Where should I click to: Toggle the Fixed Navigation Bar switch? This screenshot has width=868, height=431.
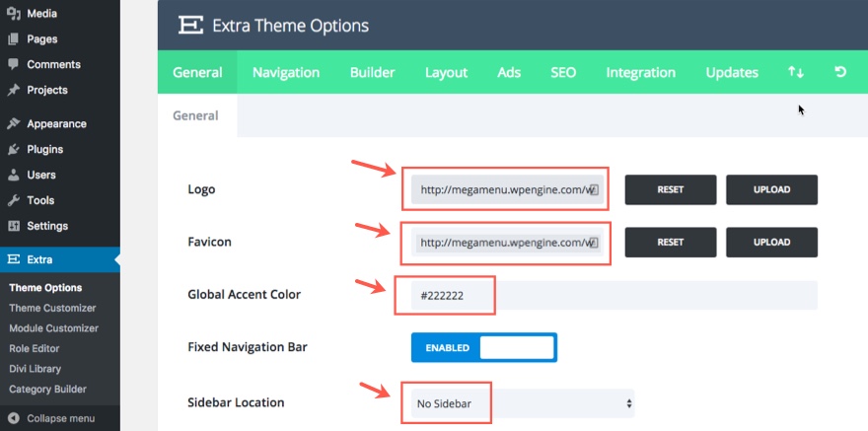(483, 347)
